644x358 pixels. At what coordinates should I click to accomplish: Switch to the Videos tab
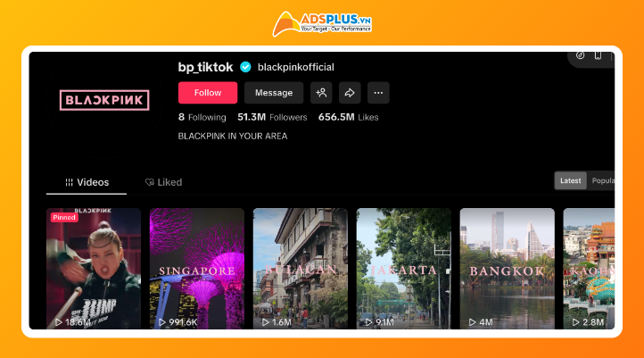87,182
